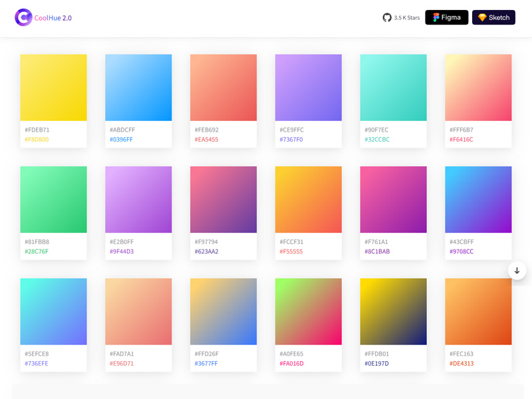Screen dimensions: 532x399
Task: Select the yellow #FDEB71 gradient swatch
Action: pos(53,87)
